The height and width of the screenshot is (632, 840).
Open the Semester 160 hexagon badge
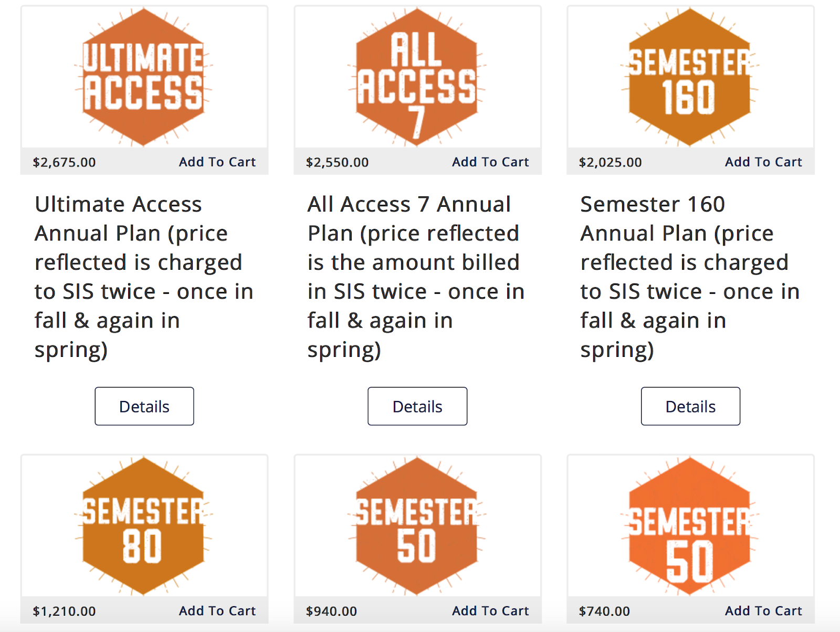[690, 77]
